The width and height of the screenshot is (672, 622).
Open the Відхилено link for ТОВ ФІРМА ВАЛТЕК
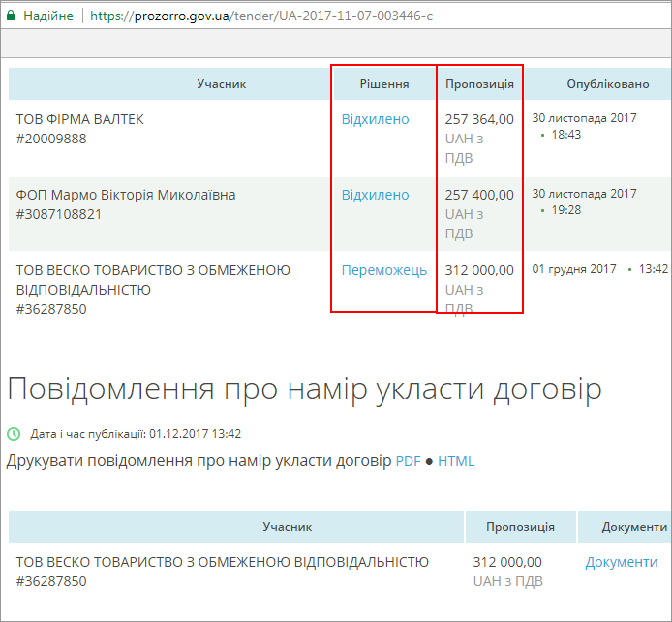[375, 119]
